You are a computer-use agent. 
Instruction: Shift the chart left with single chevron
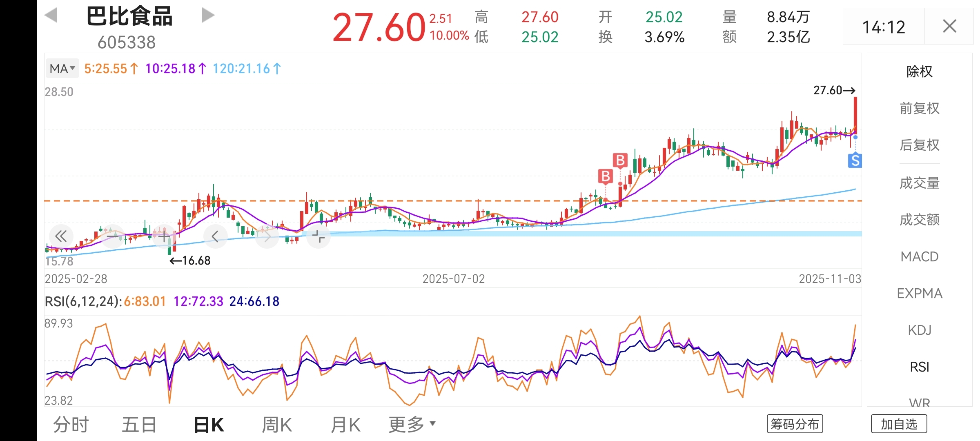tap(215, 236)
